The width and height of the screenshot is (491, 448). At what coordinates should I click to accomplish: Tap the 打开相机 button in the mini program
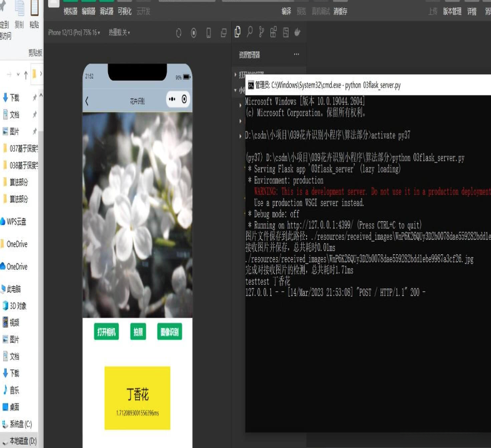coord(106,332)
